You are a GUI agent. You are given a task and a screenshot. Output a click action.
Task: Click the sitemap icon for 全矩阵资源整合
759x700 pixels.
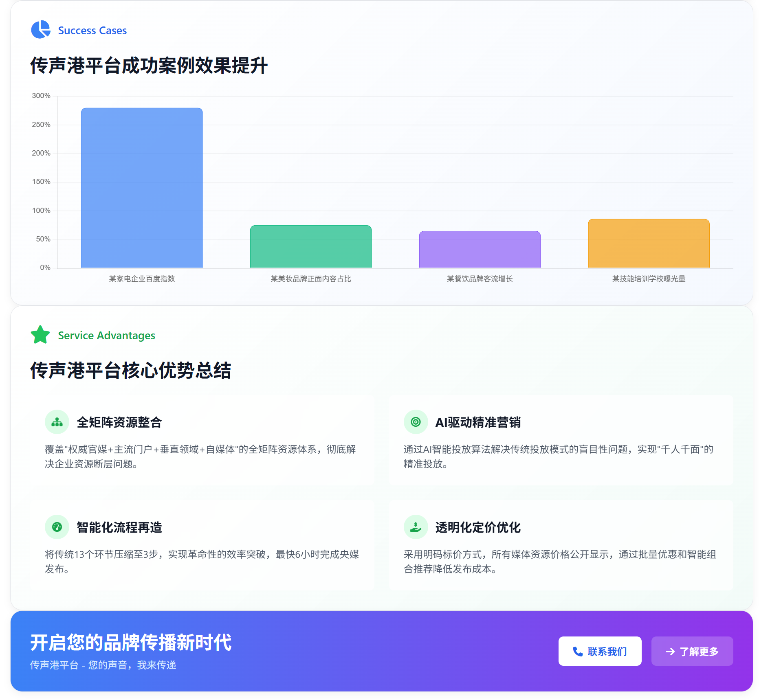click(57, 422)
